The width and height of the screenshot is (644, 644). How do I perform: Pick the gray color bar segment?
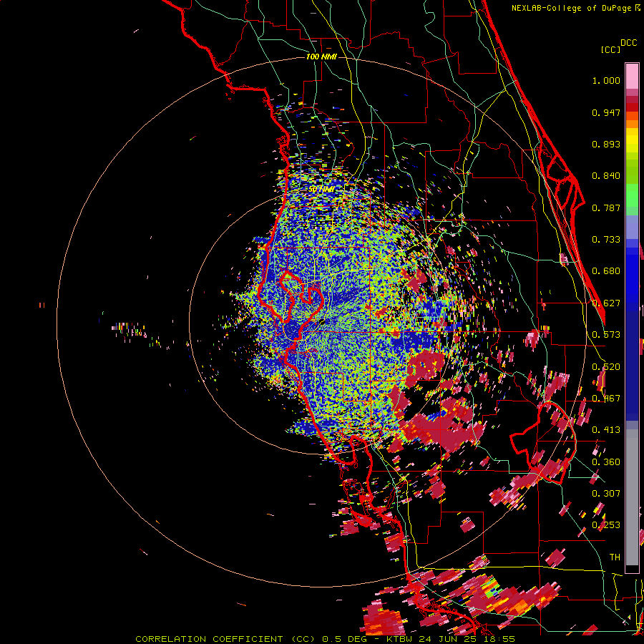pos(632,497)
